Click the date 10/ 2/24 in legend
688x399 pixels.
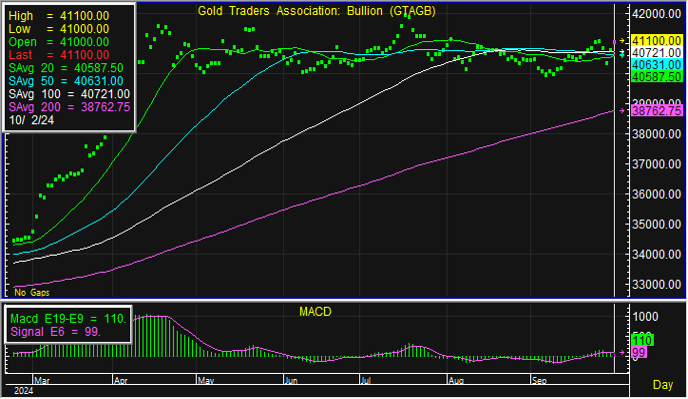coord(31,120)
